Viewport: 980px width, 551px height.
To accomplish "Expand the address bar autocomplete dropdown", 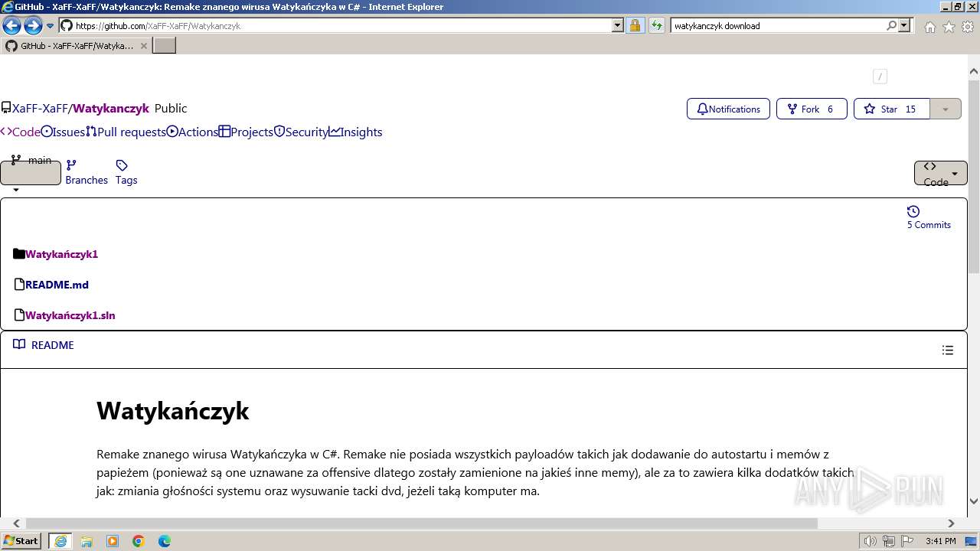I will pos(618,25).
